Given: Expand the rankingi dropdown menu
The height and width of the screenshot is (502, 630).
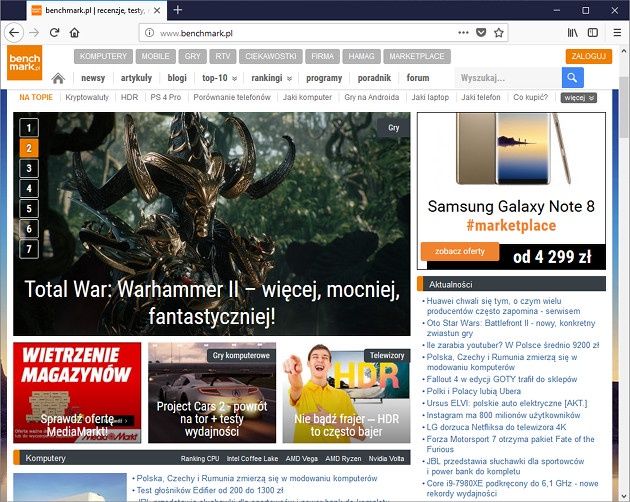Looking at the screenshot, I should [272, 78].
